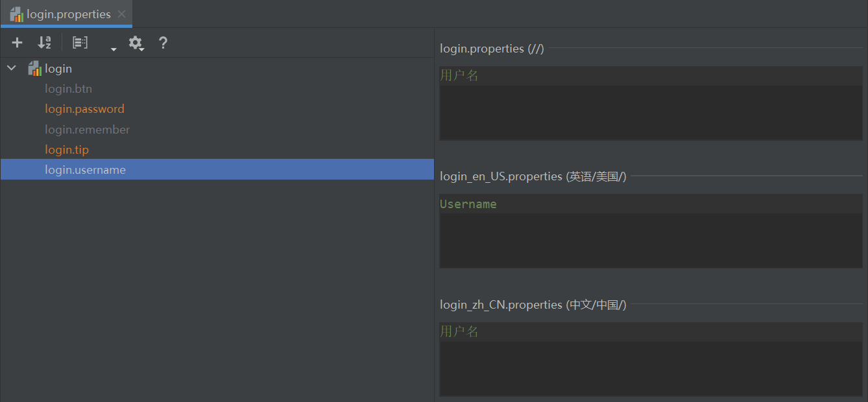Select the login.btn property key
868x402 pixels.
68,89
